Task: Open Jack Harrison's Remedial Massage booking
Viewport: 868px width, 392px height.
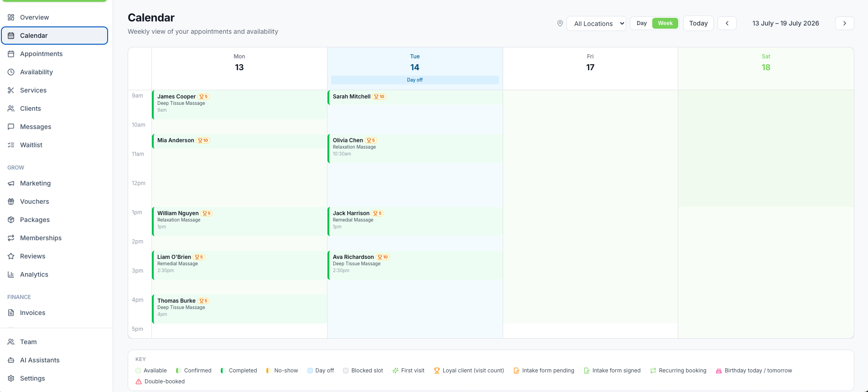Action: pos(415,222)
